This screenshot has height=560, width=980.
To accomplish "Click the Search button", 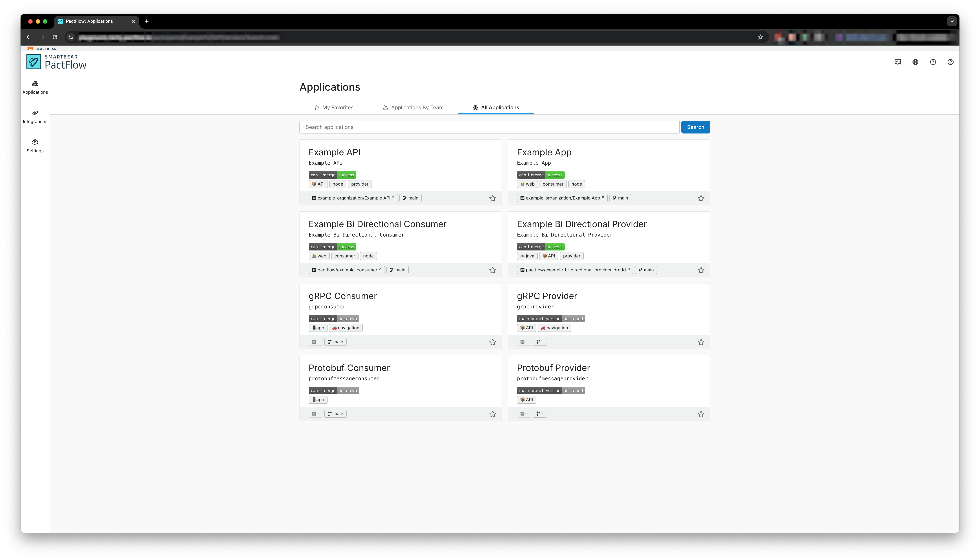I will 695,127.
